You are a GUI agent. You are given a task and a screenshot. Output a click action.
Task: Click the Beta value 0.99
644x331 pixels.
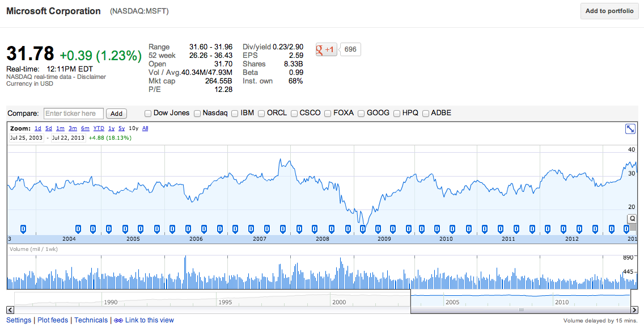point(296,73)
